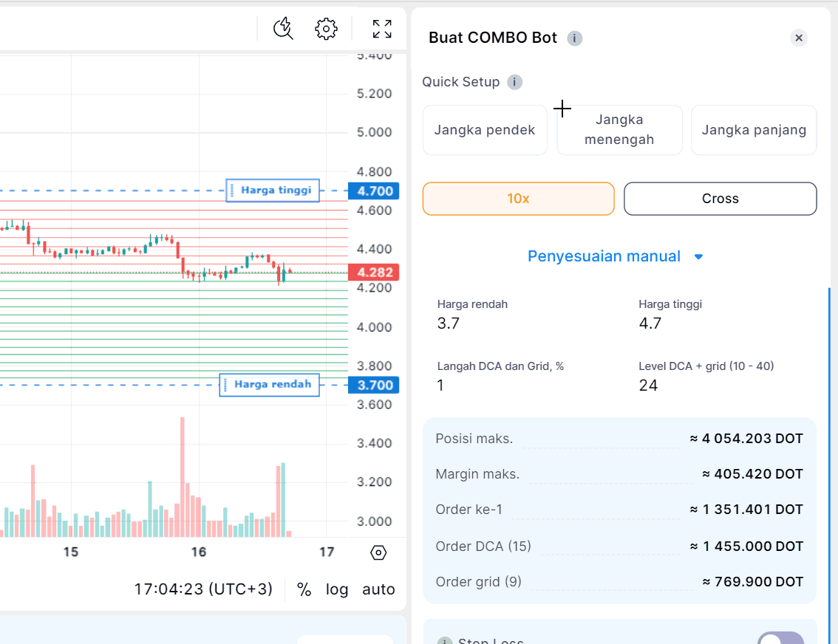
Task: Click the Harga tinggi price line handle
Action: [273, 191]
